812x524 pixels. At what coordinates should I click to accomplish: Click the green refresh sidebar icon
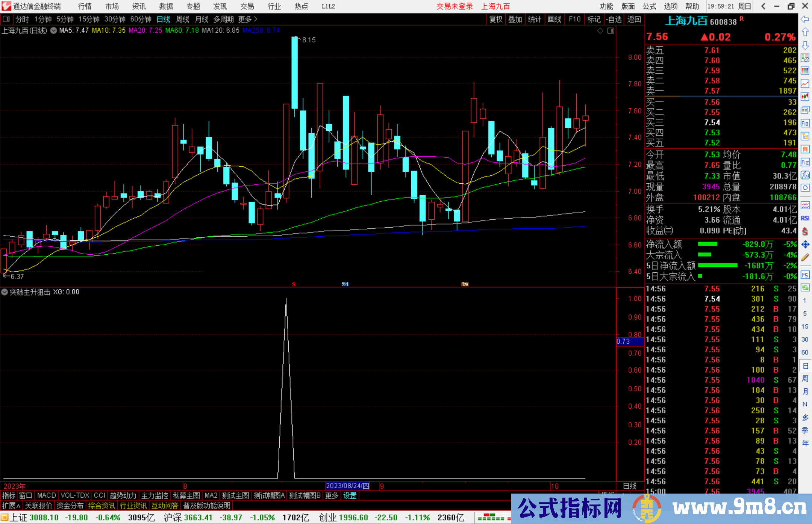click(805, 288)
